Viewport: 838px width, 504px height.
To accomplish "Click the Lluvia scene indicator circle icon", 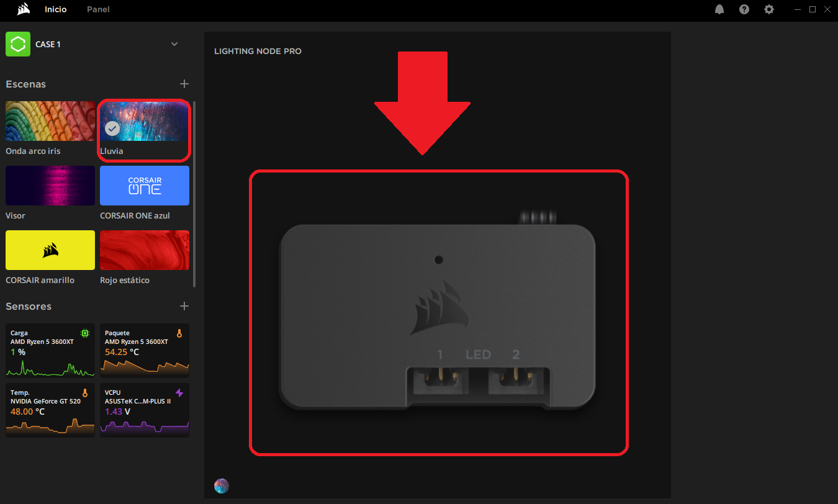I will [x=221, y=485].
